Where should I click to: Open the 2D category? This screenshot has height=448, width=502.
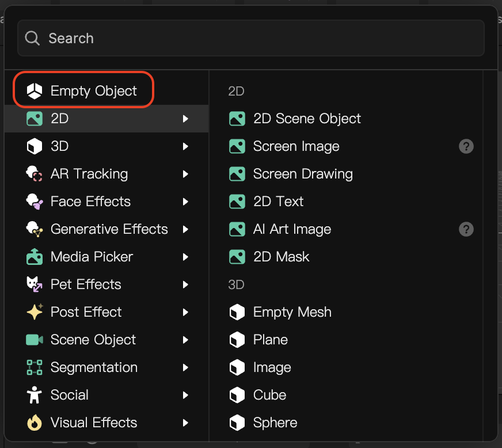click(x=107, y=119)
